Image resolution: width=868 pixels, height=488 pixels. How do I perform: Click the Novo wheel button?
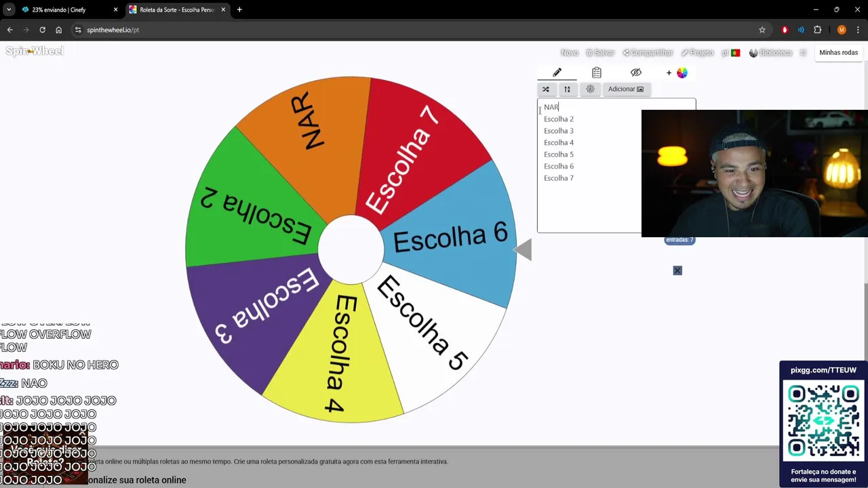pyautogui.click(x=570, y=52)
